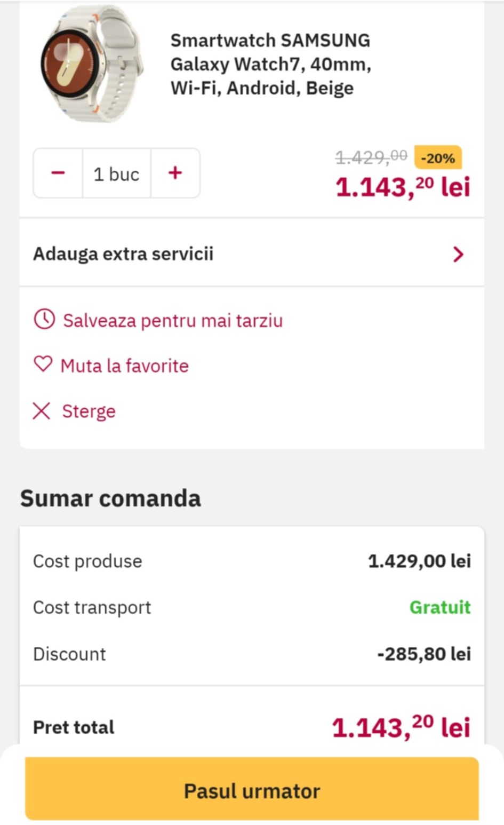Click the Pret total 1.143,20 lei amount
The width and height of the screenshot is (504, 825).
(401, 727)
